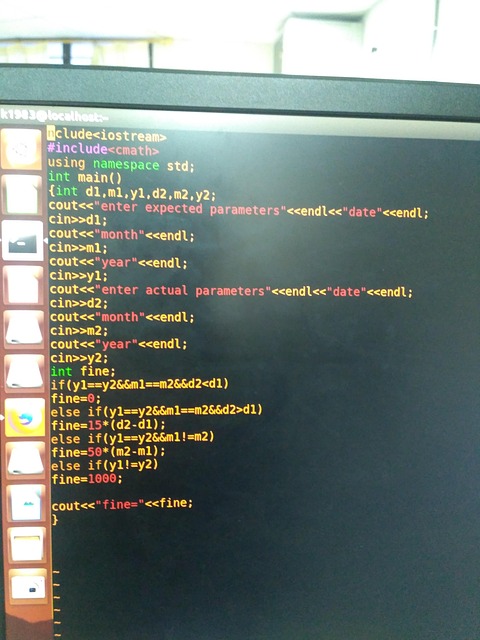Click the 'cin>>d2;' line
Screen dimensions: 480x640
click(x=79, y=303)
